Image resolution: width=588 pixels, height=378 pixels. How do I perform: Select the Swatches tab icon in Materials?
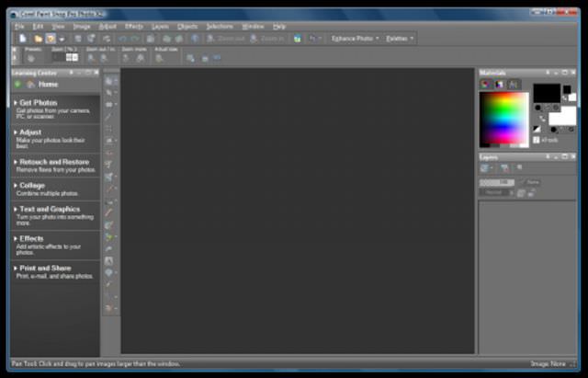[x=513, y=84]
